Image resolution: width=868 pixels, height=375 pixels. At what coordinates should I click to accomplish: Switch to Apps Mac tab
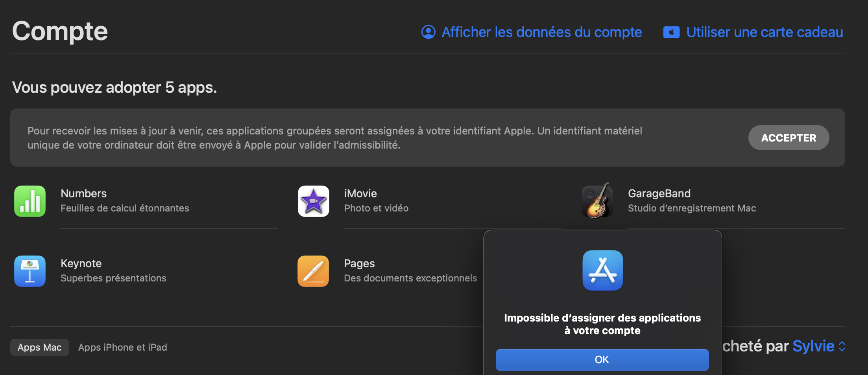[39, 347]
